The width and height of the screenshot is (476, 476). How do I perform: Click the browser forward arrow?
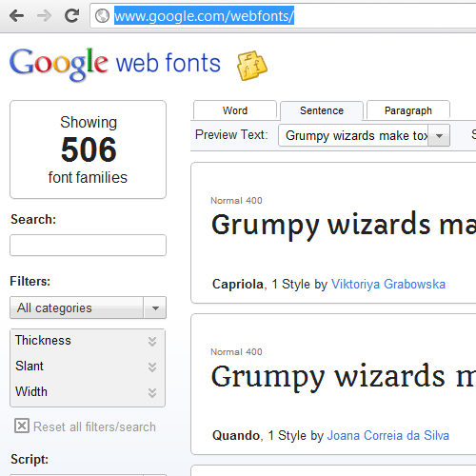[44, 15]
